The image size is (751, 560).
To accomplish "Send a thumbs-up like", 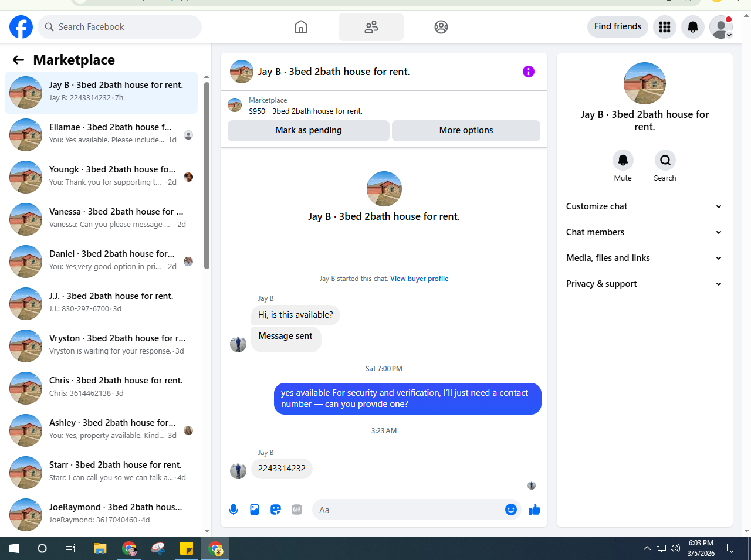I will tap(535, 510).
